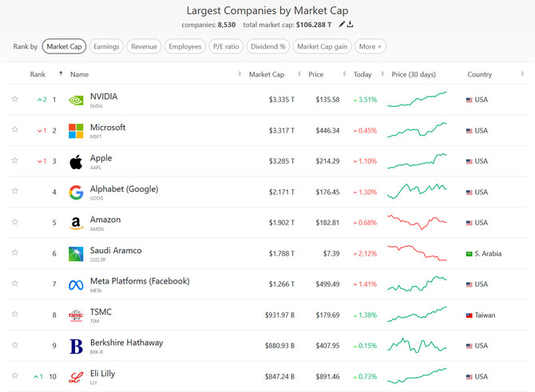The image size is (535, 392).
Task: Click the NVIDIA logo icon
Action: coord(76,100)
